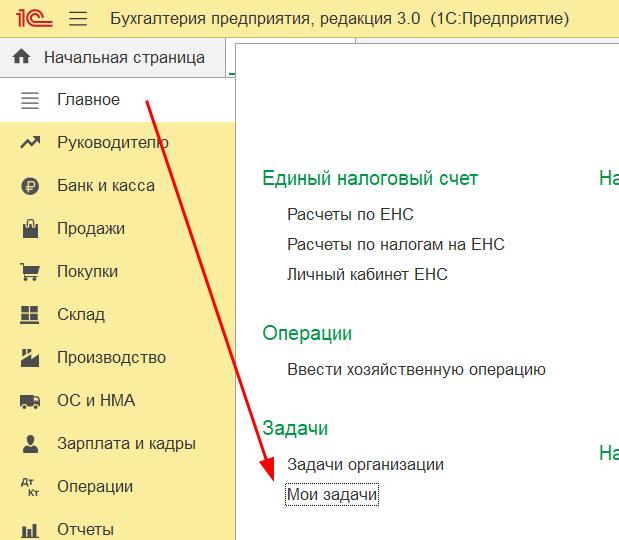
Task: Open the Отчеты section
Action: [85, 530]
